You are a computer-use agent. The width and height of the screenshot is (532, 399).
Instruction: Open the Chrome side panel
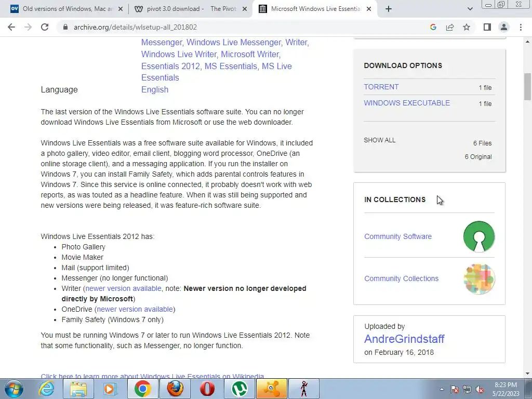click(487, 27)
